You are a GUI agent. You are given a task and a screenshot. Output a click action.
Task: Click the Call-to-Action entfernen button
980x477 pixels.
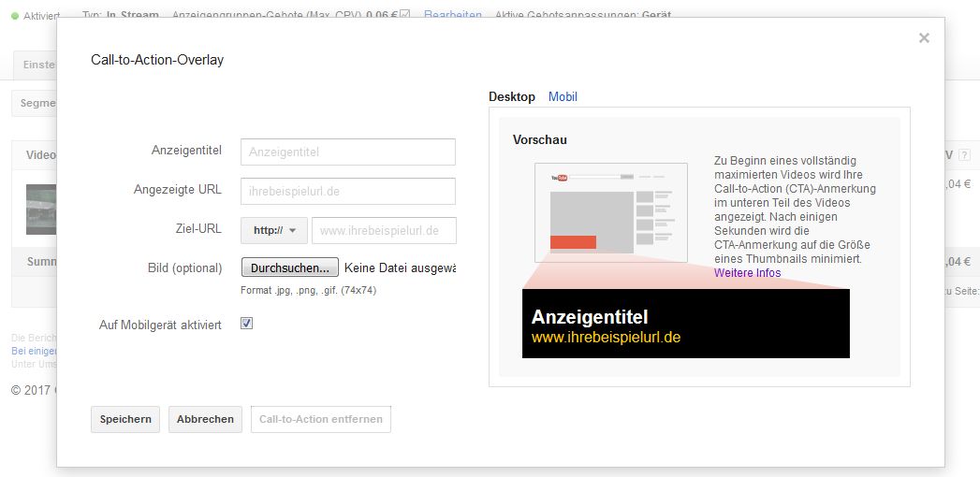pos(321,420)
